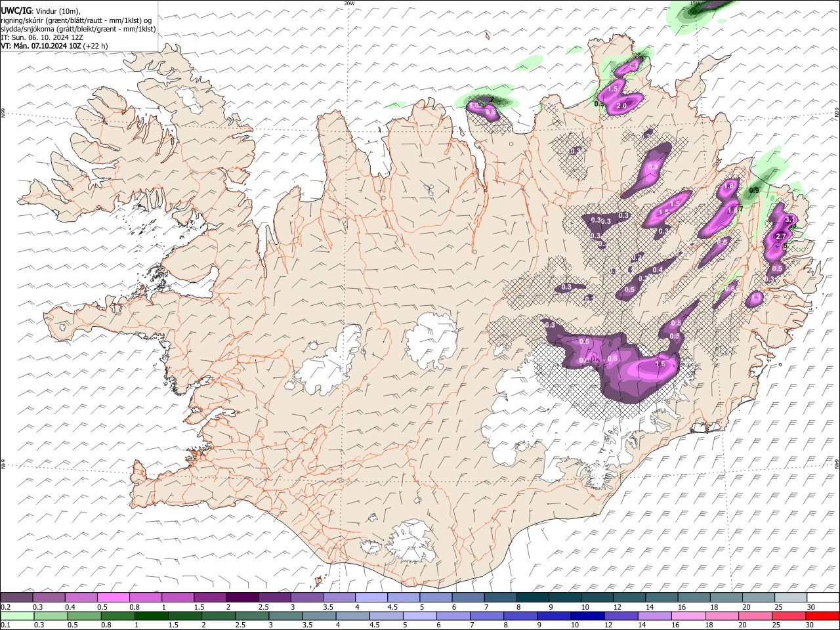Click the Drangajökull glacier in the Westfjords
840x630 pixels.
click(192, 98)
